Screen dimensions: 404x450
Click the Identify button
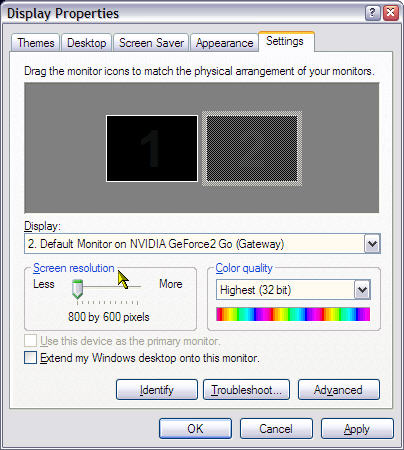click(x=157, y=389)
